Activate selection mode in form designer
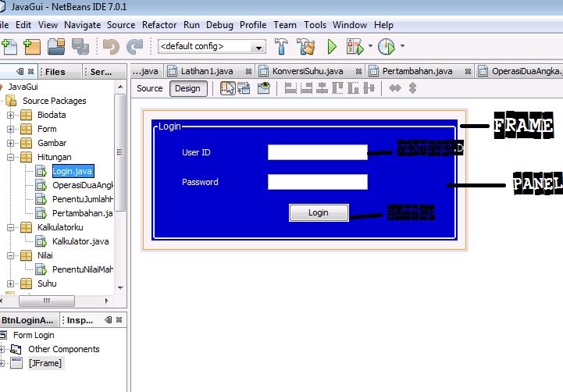 pyautogui.click(x=228, y=88)
